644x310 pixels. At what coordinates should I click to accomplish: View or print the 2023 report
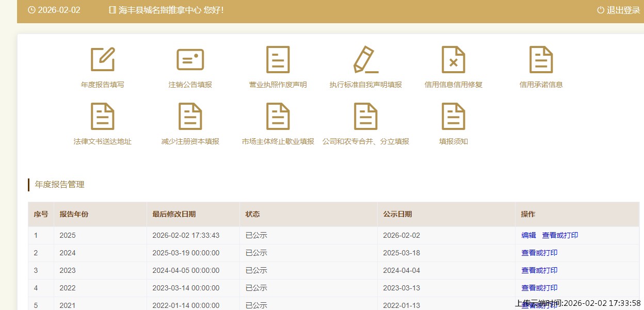click(x=539, y=270)
